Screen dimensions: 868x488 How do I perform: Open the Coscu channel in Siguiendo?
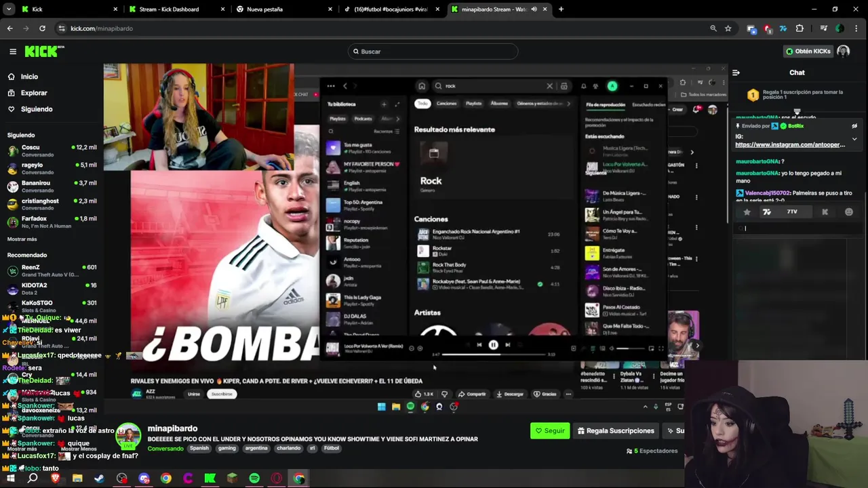point(52,150)
